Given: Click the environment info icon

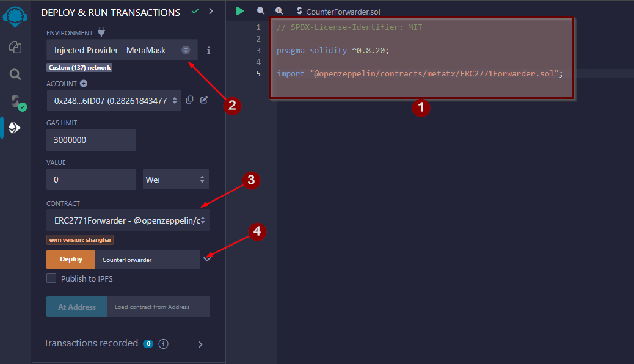Looking at the screenshot, I should [208, 51].
